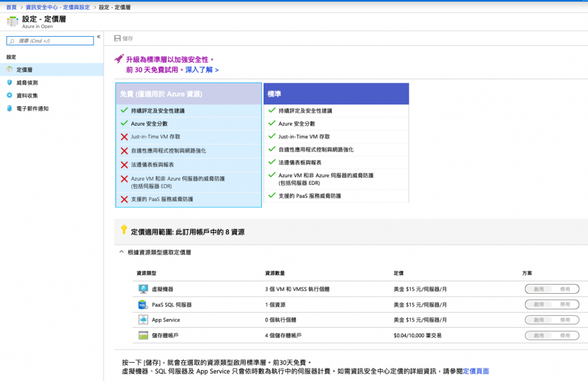
Task: Click the 虛擬機器 monitor icon
Action: (x=143, y=289)
